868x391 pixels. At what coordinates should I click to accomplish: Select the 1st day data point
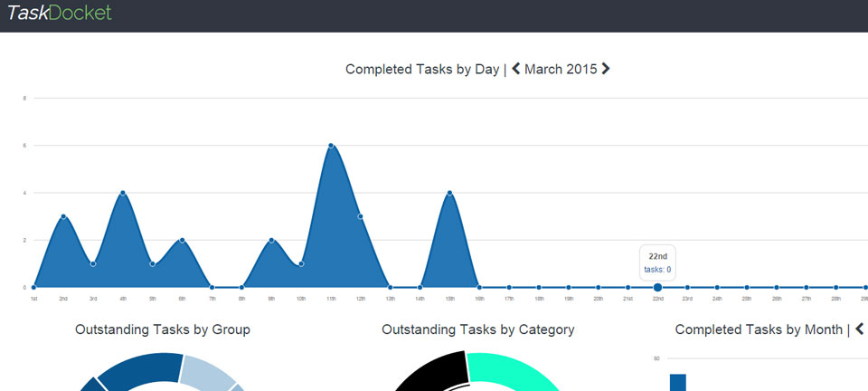(x=33, y=288)
